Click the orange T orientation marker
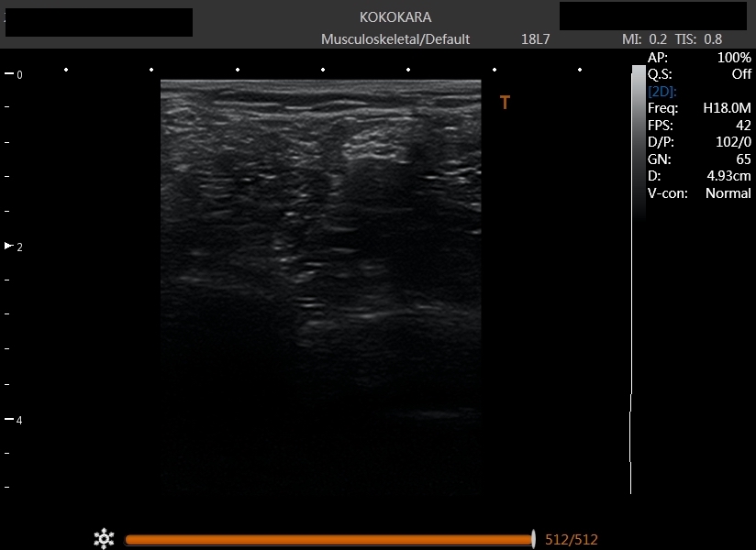The height and width of the screenshot is (550, 756). point(505,103)
